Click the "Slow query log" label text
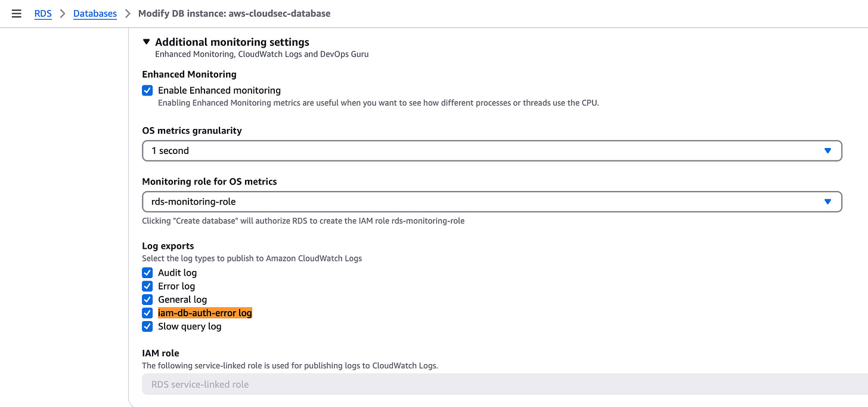 (x=190, y=326)
